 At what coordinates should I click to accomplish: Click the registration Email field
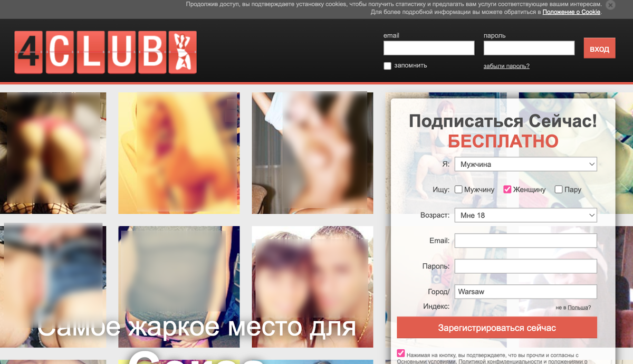(525, 241)
